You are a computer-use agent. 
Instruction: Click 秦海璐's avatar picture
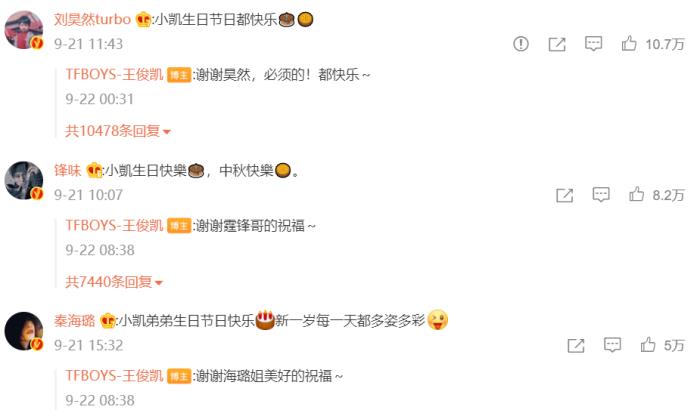point(24,331)
